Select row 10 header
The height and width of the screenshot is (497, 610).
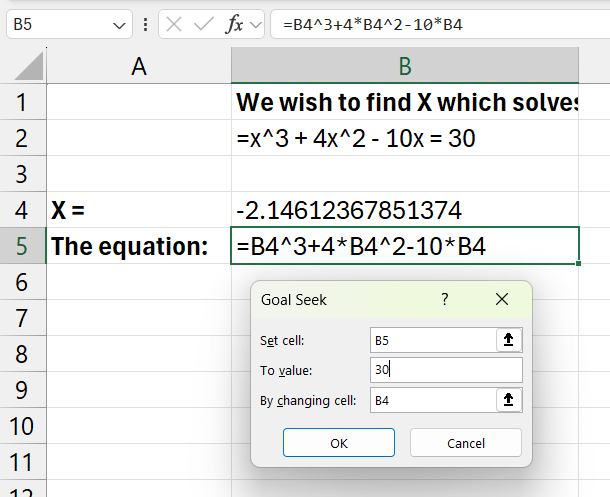[23, 426]
